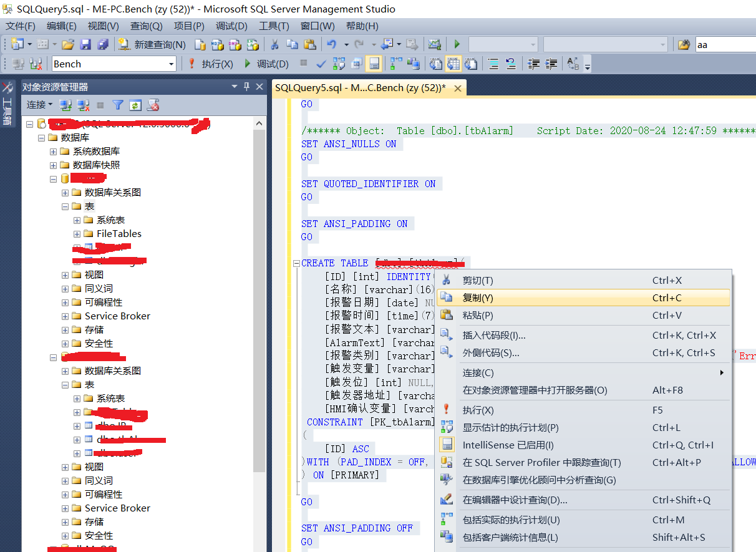756x552 pixels.
Task: Click Comment Out Selected Lines icon
Action: [493, 64]
